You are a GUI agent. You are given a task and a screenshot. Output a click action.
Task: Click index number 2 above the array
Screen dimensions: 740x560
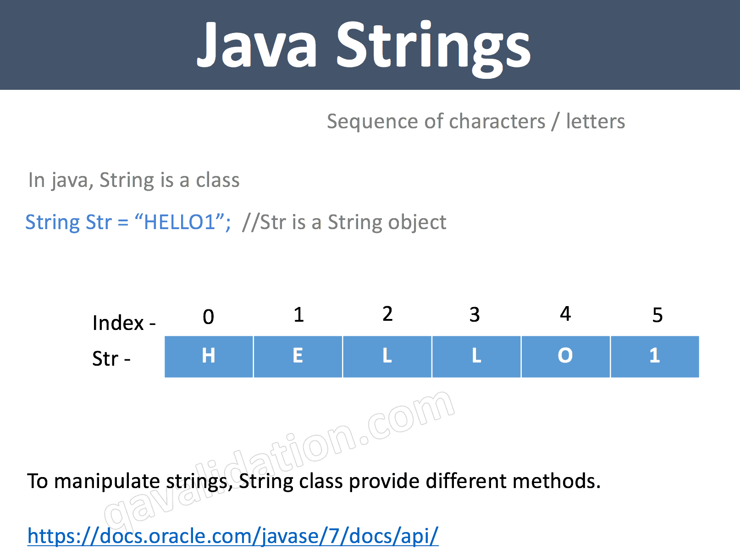click(387, 314)
